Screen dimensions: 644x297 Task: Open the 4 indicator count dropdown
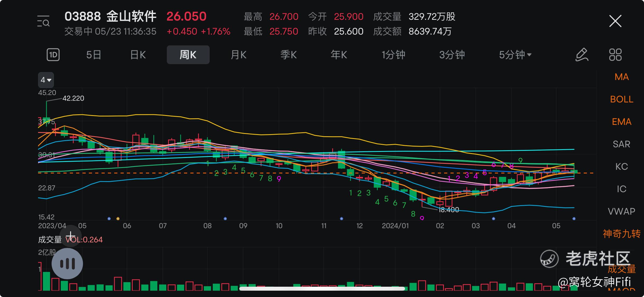point(46,80)
